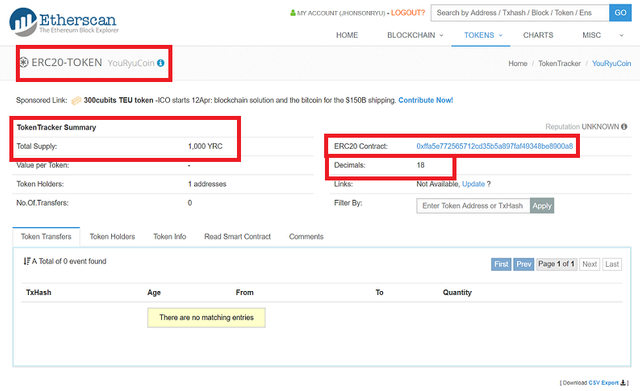The width and height of the screenshot is (640, 391).
Task: Expand the BLOCKCHAIN menu
Action: coord(415,35)
